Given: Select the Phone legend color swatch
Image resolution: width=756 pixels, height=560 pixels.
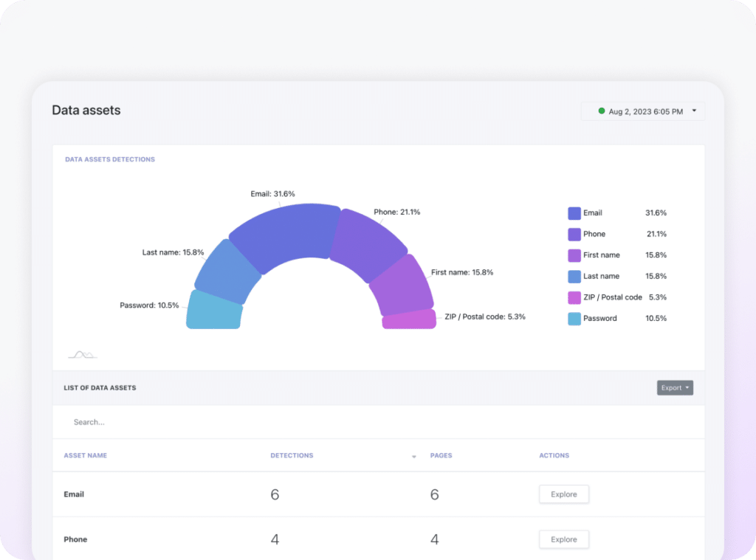Looking at the screenshot, I should (x=574, y=234).
